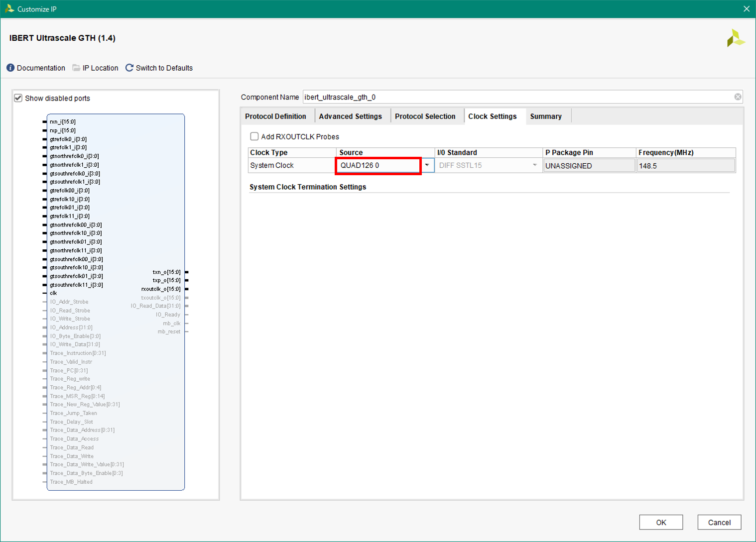The image size is (756, 542).
Task: Click the Vivado logo in the title bar
Action: point(9,8)
